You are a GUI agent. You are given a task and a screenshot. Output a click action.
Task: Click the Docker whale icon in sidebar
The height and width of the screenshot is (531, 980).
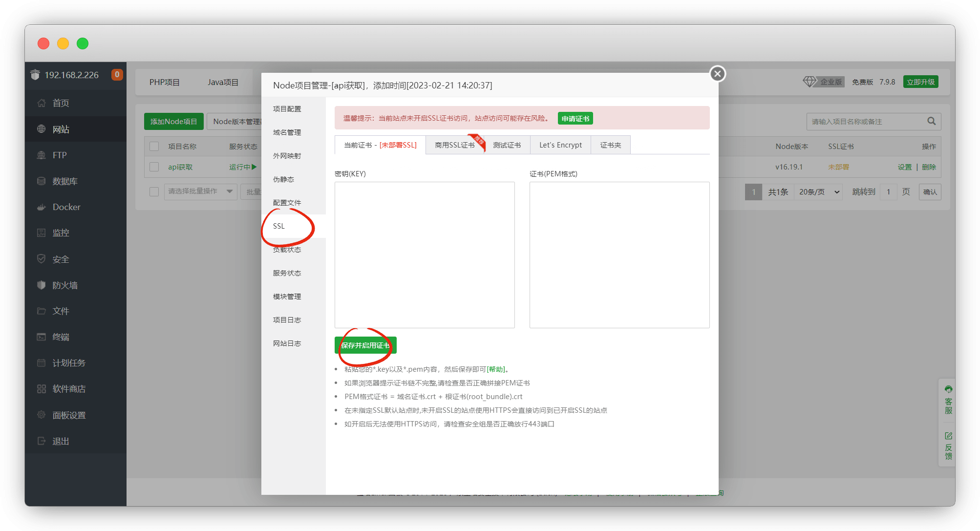click(42, 207)
